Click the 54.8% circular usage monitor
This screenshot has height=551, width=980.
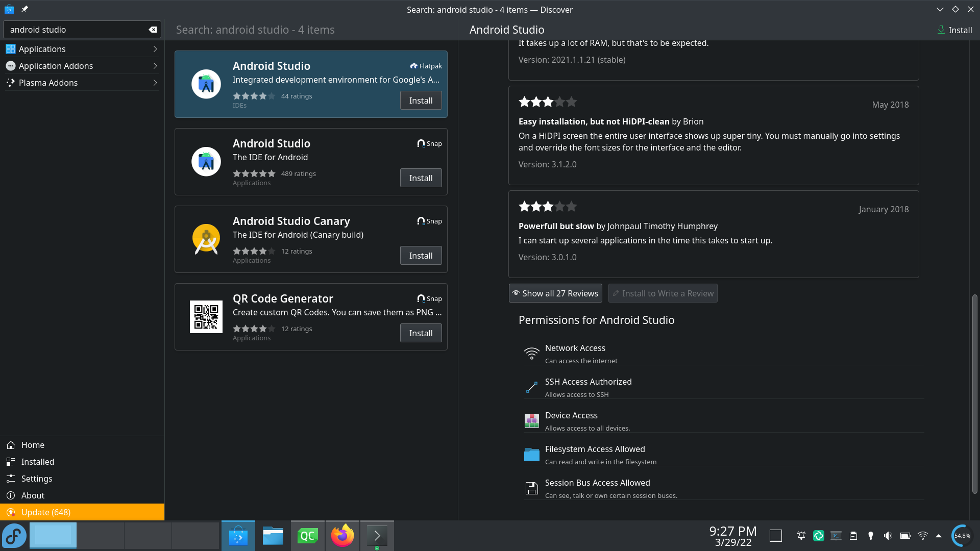point(962,536)
